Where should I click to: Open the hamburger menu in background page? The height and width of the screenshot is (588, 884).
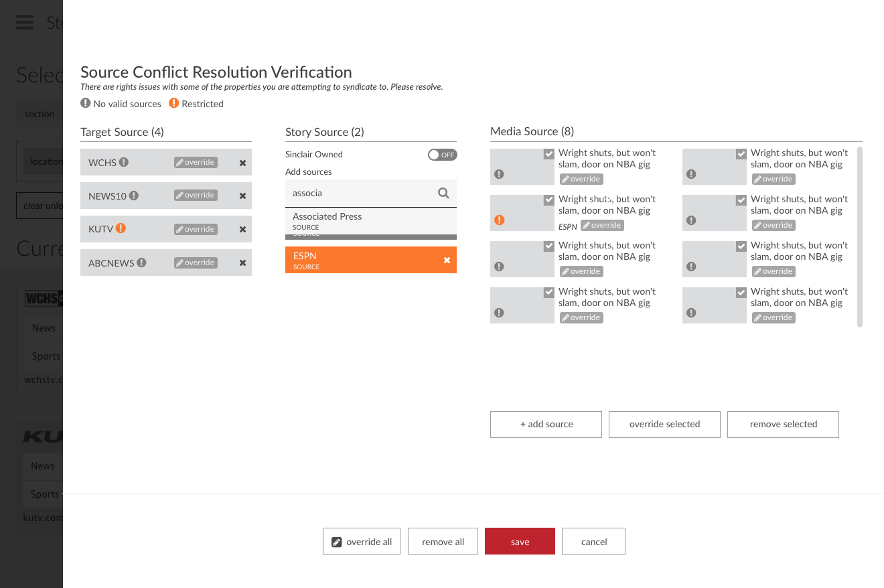(x=25, y=22)
